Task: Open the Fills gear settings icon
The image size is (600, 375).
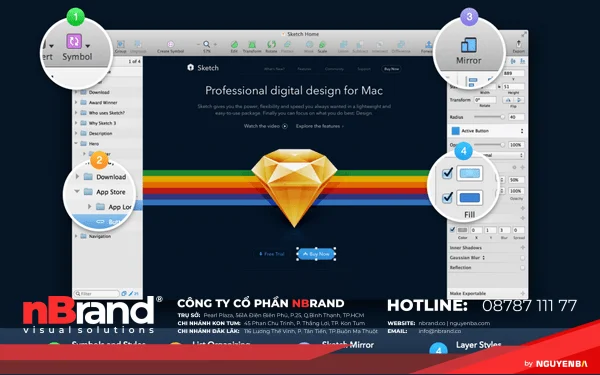Action: pyautogui.click(x=514, y=168)
